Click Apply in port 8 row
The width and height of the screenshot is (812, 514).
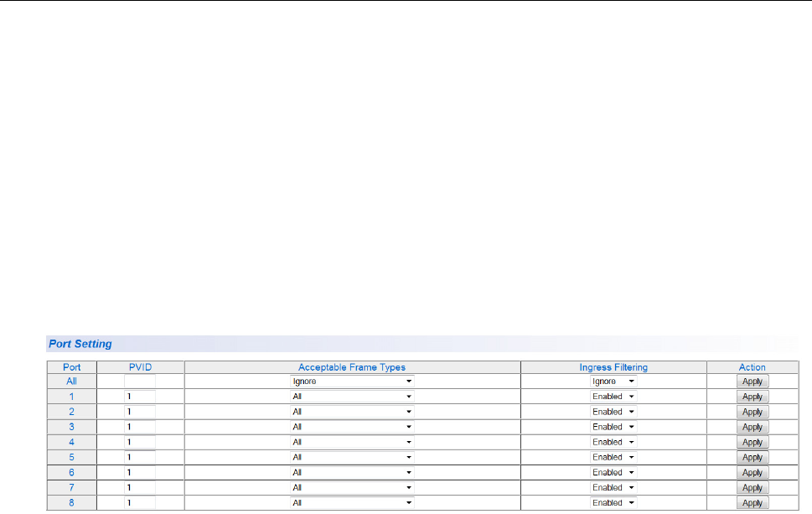click(x=752, y=502)
